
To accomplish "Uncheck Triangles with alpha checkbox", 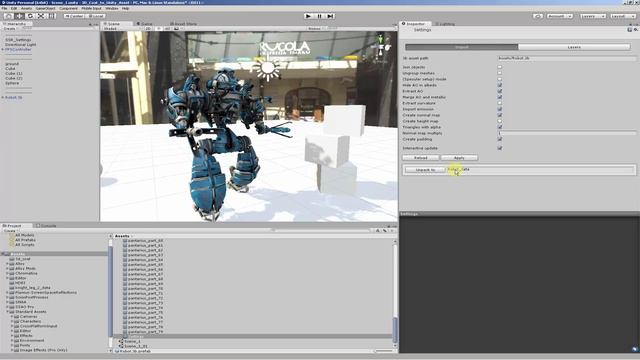I will point(500,127).
